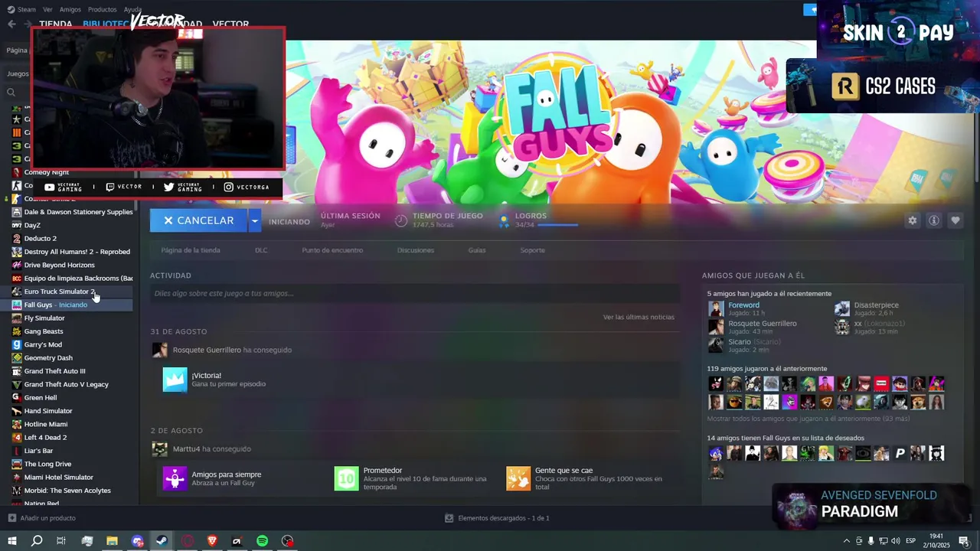Open the VECTOR profile section

click(x=230, y=24)
